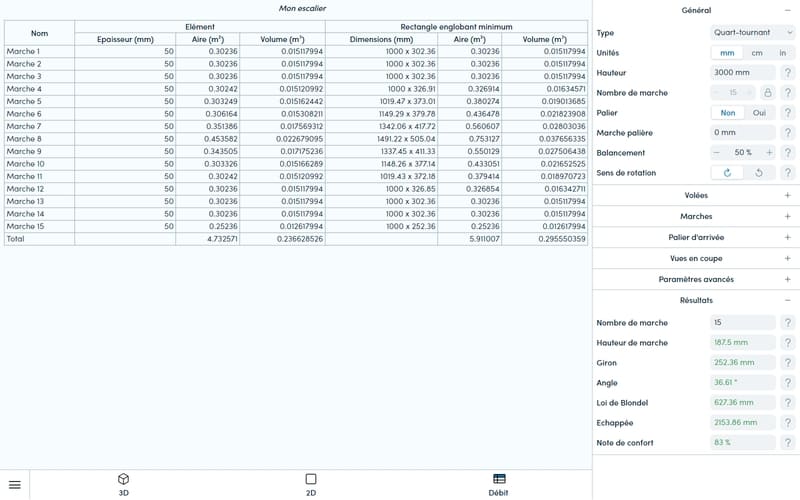800x500 pixels.
Task: Click the Angle 36.61° value
Action: click(x=743, y=382)
